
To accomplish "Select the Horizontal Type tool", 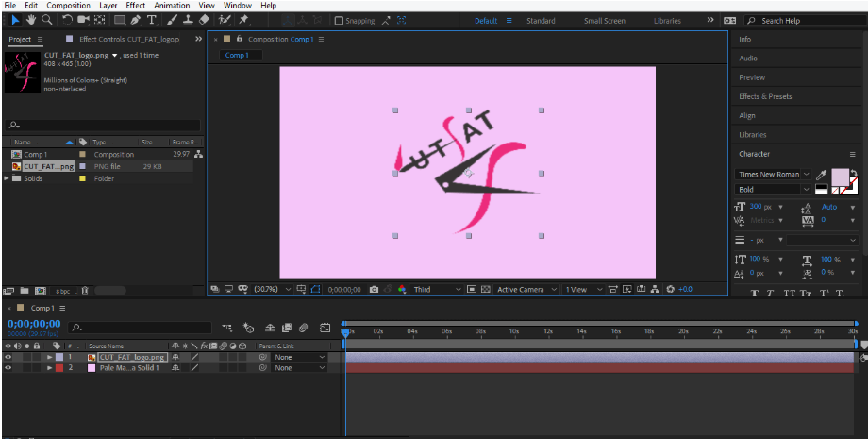I will [x=152, y=20].
